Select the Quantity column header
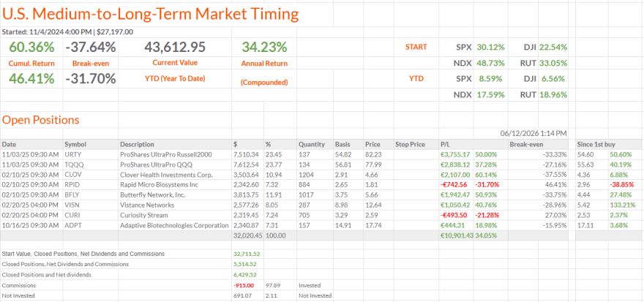 (x=312, y=145)
